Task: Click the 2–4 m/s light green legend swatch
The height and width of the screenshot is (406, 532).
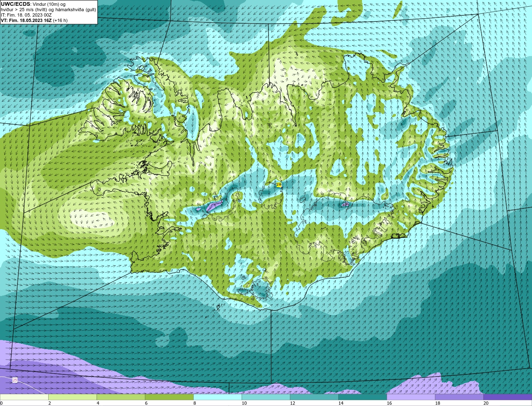Action: (x=72, y=397)
